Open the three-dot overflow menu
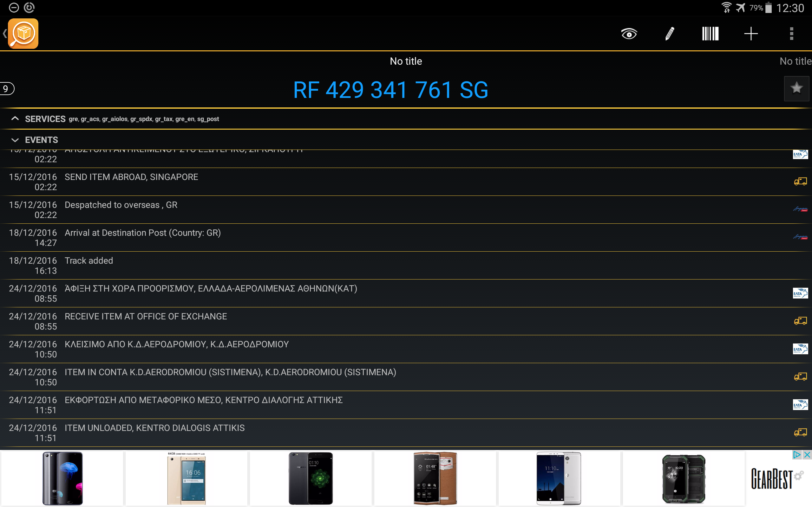 pos(791,34)
